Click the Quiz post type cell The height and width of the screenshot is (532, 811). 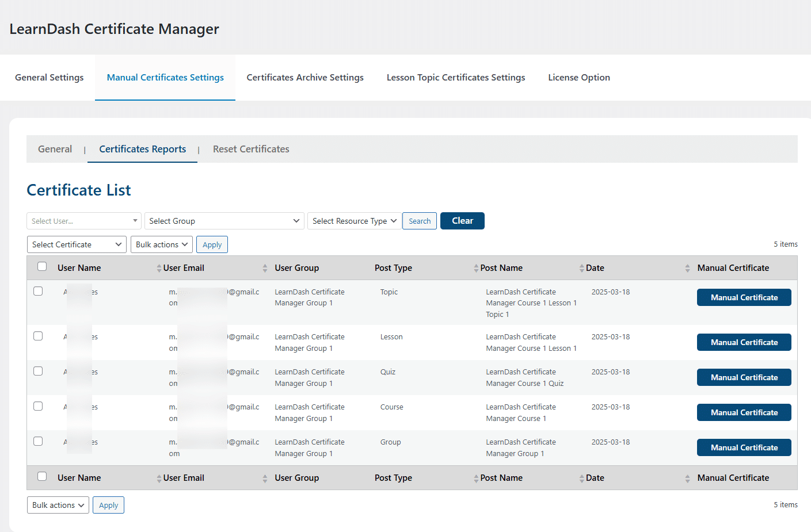[x=388, y=372]
